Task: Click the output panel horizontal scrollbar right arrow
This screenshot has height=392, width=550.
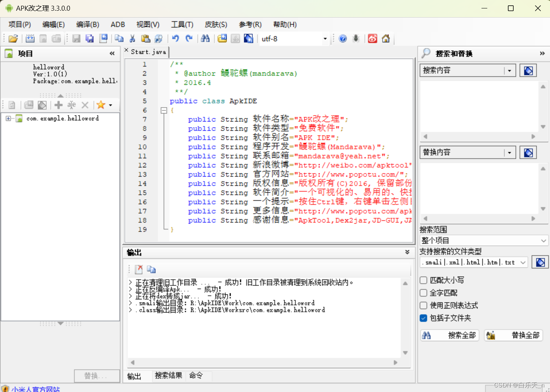Action: click(395, 362)
